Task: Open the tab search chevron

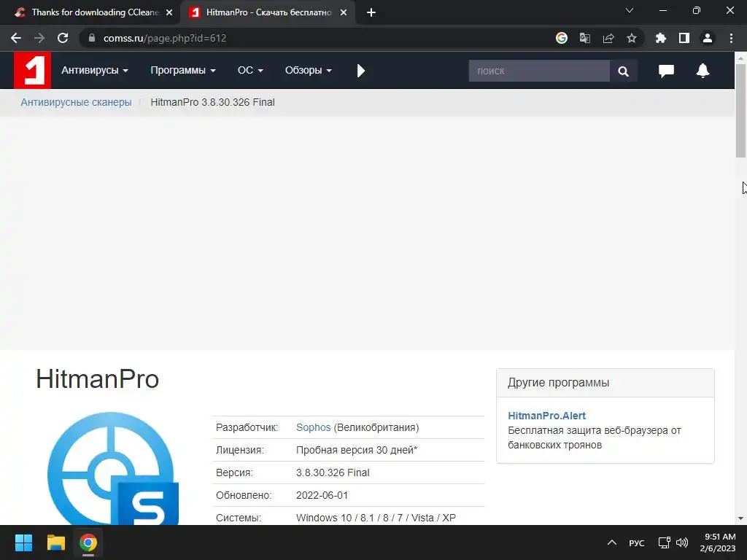Action: tap(630, 10)
